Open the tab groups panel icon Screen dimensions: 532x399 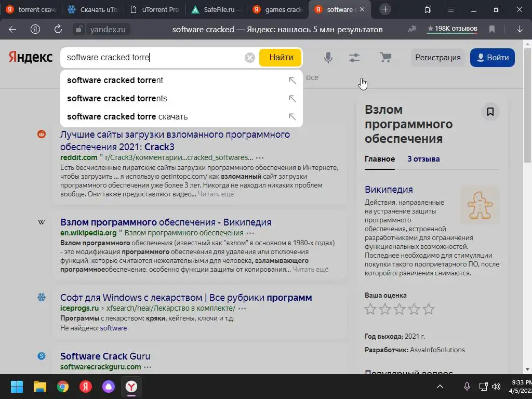click(x=428, y=9)
